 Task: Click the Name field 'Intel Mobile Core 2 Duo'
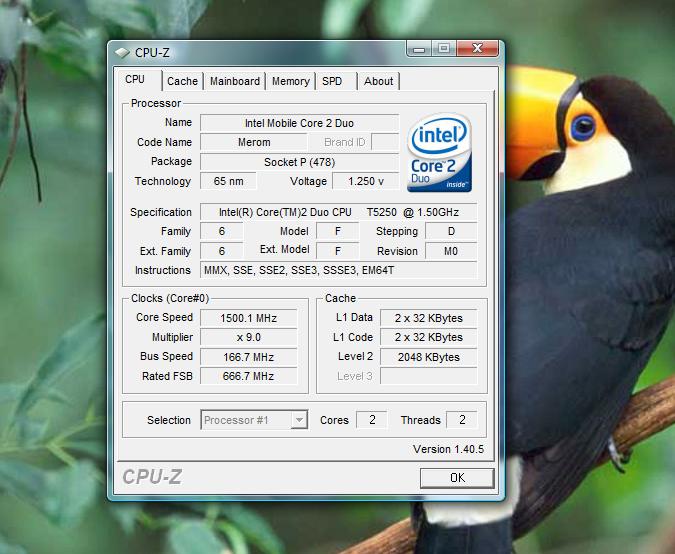(300, 123)
